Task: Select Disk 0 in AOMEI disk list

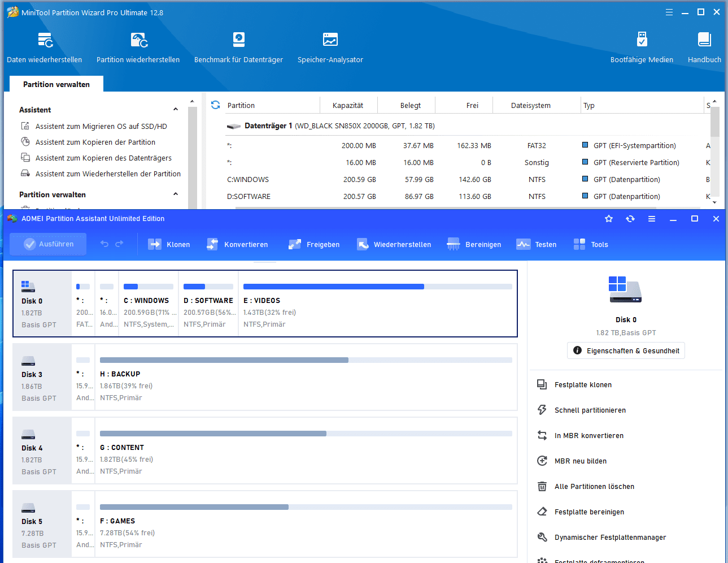Action: pyautogui.click(x=42, y=304)
